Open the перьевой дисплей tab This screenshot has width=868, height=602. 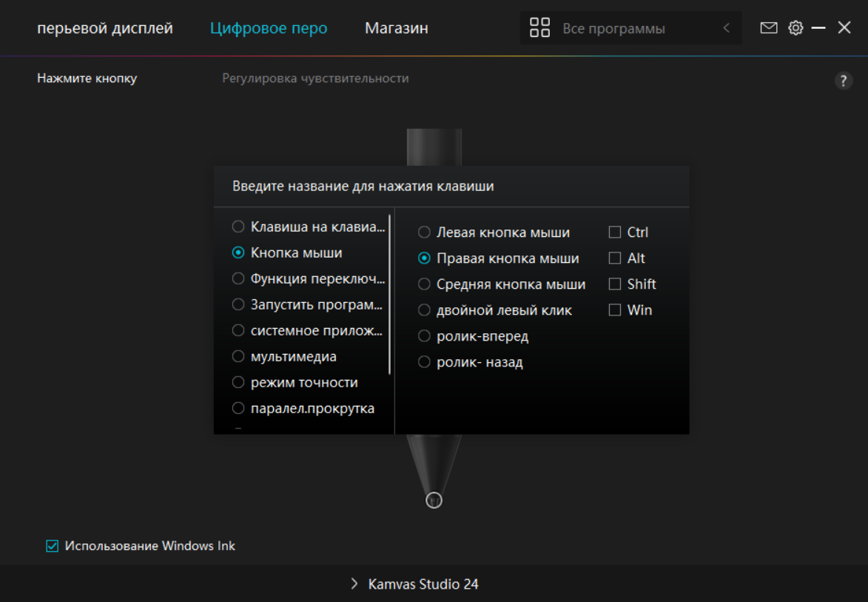(x=105, y=28)
